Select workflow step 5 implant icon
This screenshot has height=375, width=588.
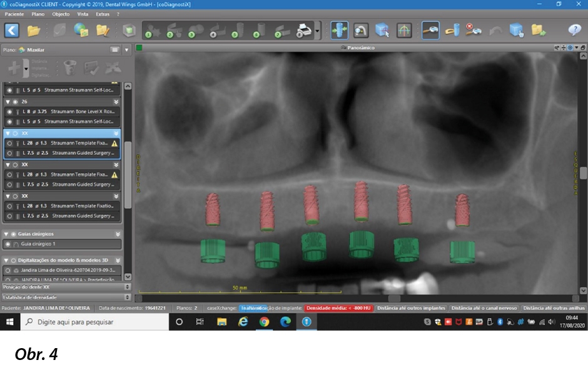point(239,31)
